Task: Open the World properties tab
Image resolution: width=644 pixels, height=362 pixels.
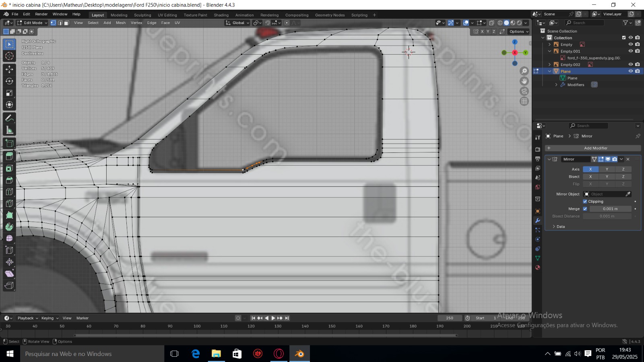Action: pos(538,187)
